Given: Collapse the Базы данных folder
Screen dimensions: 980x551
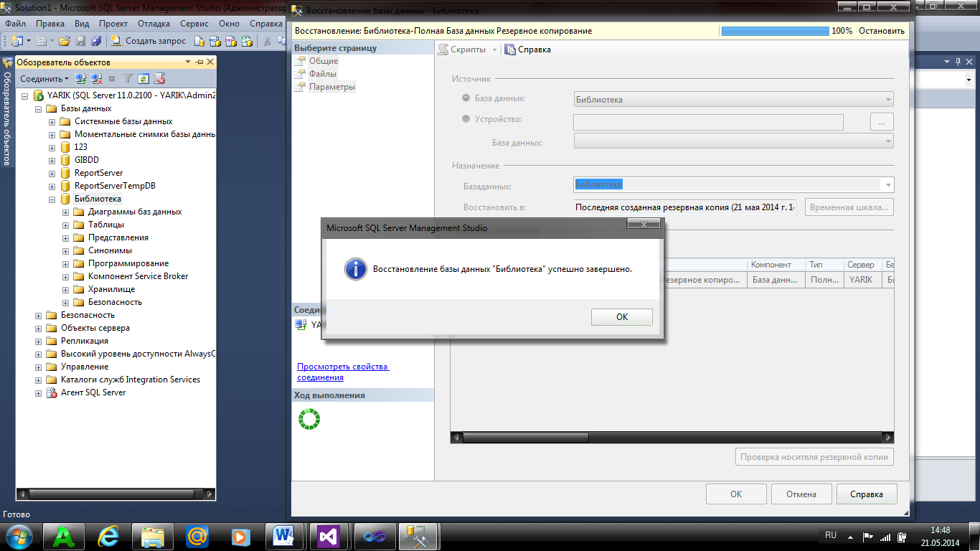Looking at the screenshot, I should coord(39,108).
